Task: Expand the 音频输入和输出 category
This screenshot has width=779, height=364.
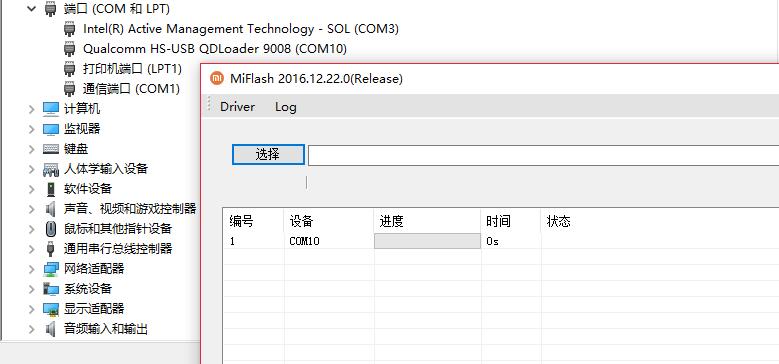Action: tap(32, 329)
